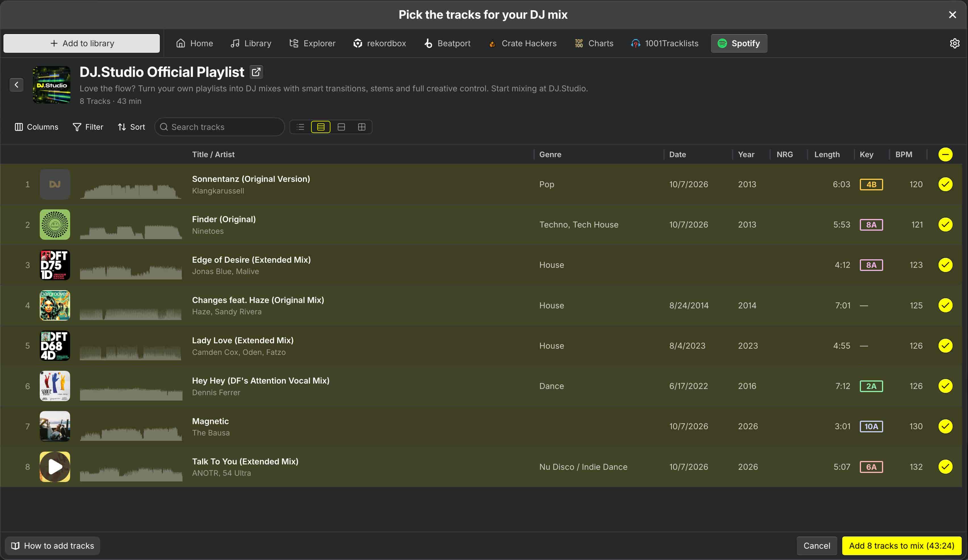The width and height of the screenshot is (968, 560).
Task: Switch to large row view icon
Action: pyautogui.click(x=341, y=127)
